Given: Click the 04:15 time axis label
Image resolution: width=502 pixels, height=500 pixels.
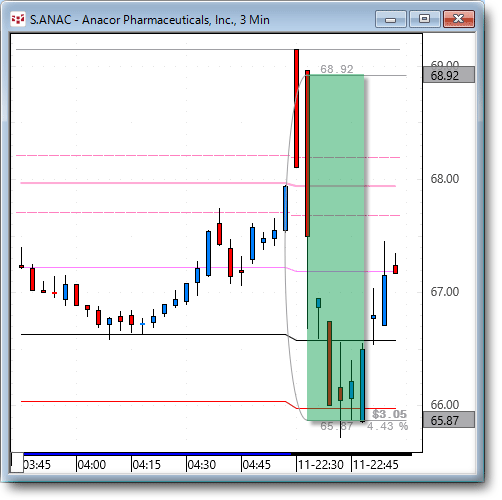Looking at the screenshot, I should tap(147, 465).
